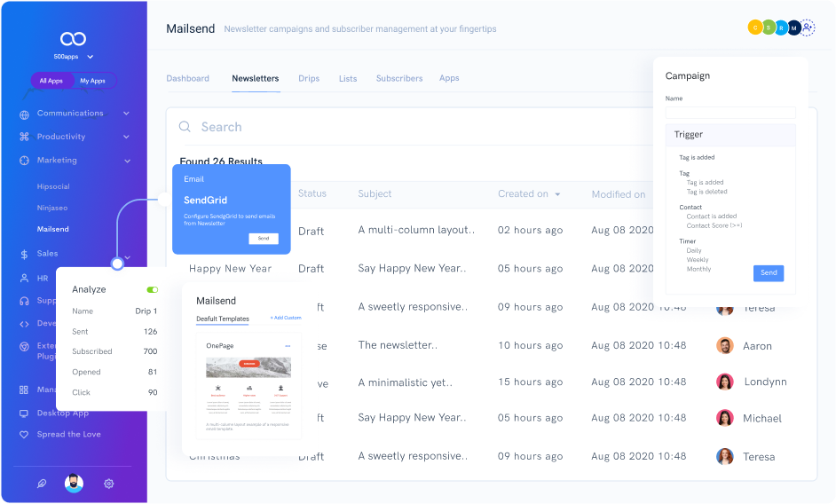Click Michael's avatar in table
Screen dimensions: 836x504
(x=724, y=418)
